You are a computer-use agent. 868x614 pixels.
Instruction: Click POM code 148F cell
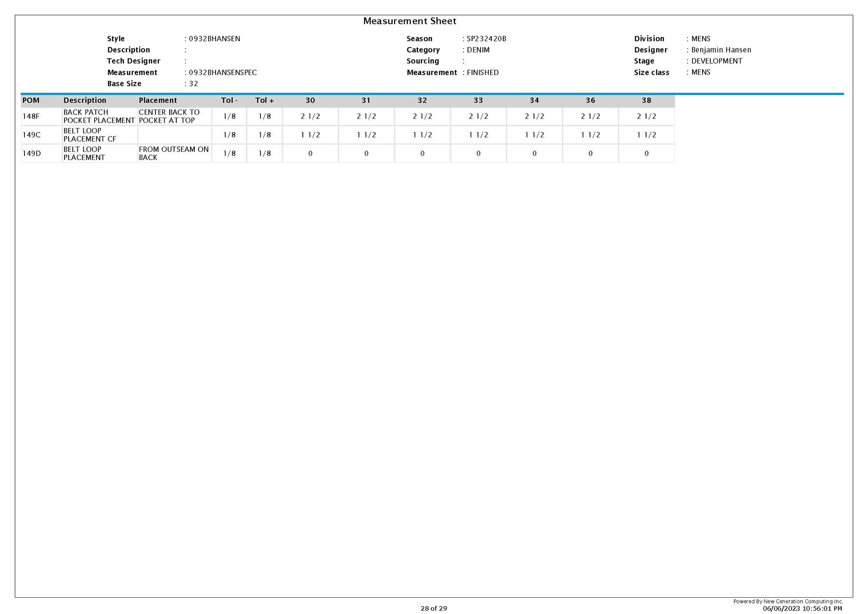click(x=31, y=116)
